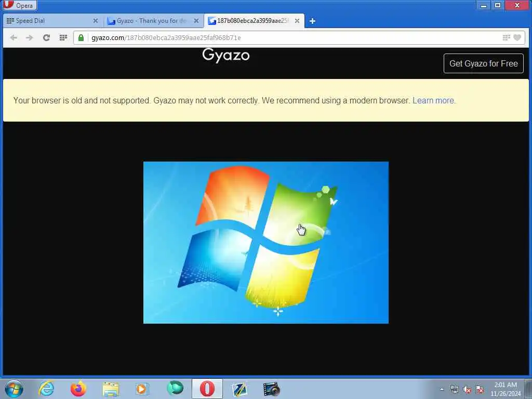Open the Gyazo pen taskbar icon
Screen dimensions: 532x399
click(x=240, y=389)
